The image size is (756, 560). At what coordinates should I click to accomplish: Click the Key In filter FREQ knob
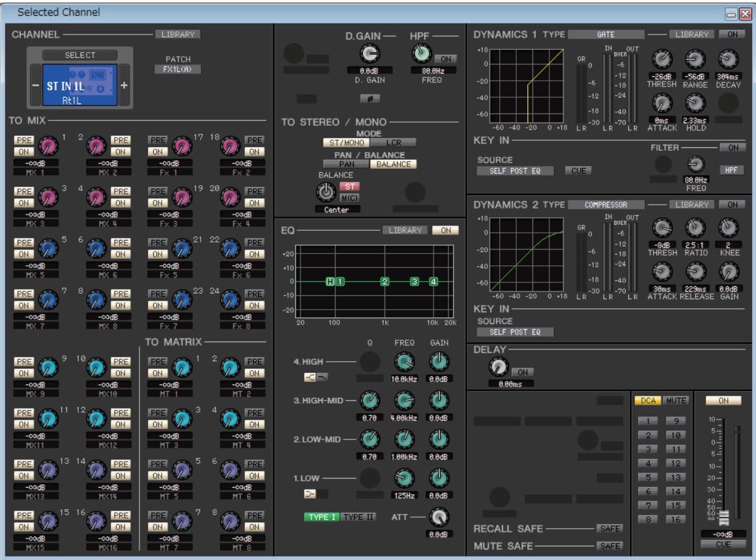pyautogui.click(x=695, y=164)
